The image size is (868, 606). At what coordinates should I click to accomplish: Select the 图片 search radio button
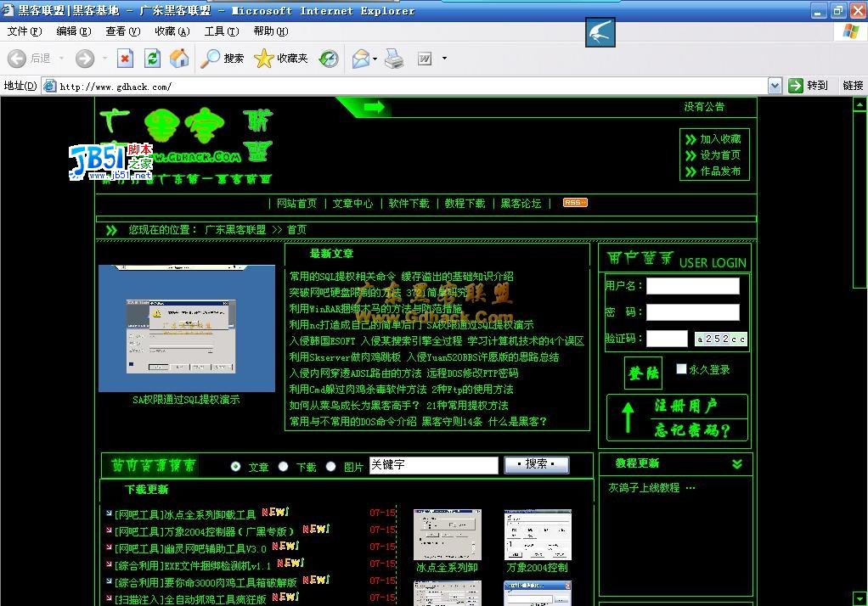click(331, 466)
